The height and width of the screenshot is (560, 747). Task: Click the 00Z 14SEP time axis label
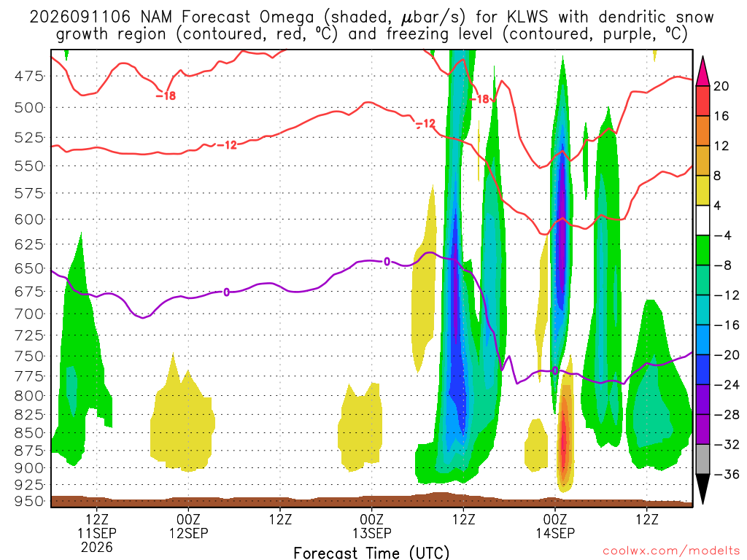[x=555, y=526]
